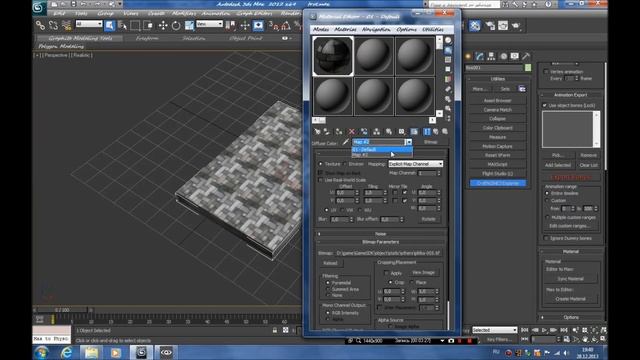Click the Select Object arrow tool
This screenshot has height=360, width=640.
pyautogui.click(x=109, y=25)
